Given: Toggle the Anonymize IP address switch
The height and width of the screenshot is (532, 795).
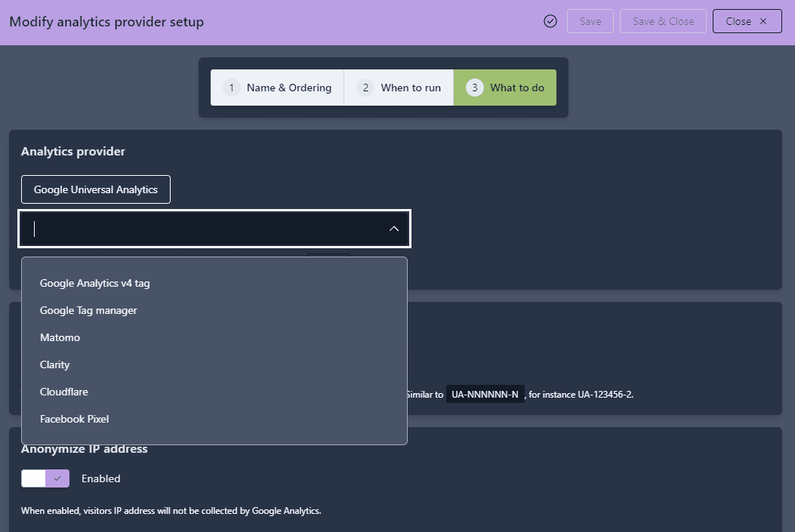Looking at the screenshot, I should point(45,478).
